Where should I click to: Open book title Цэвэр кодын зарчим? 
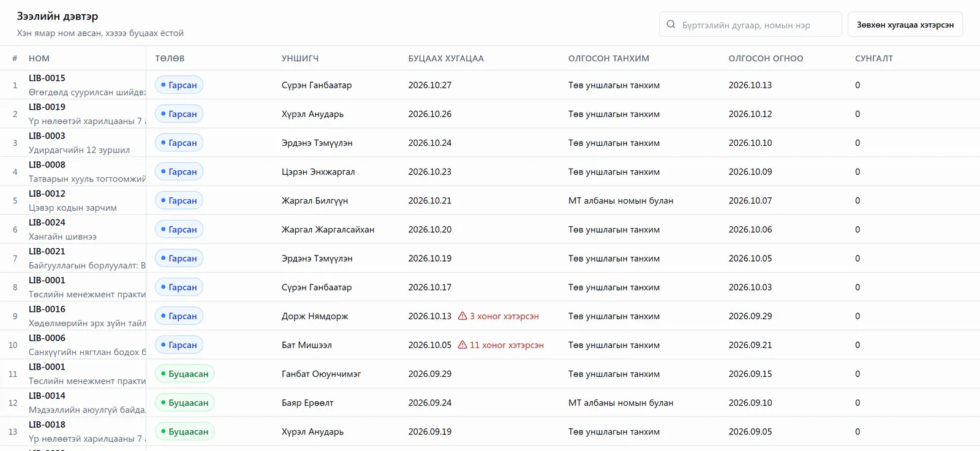point(73,208)
